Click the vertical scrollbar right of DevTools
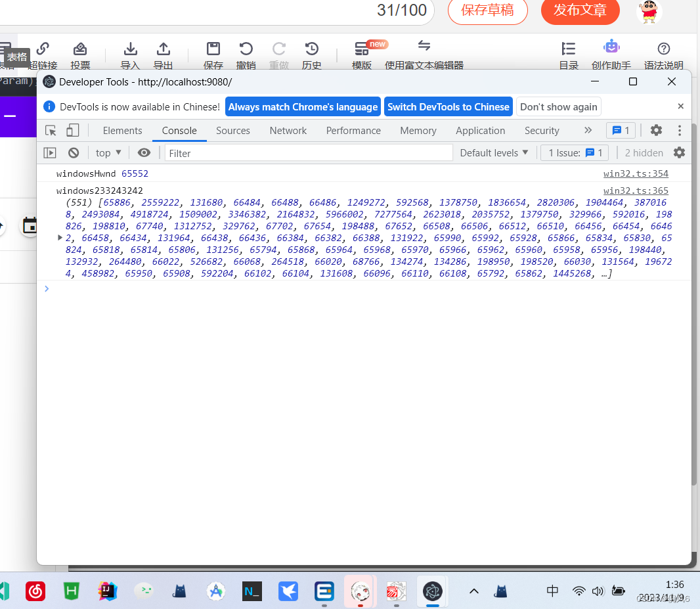 tap(693, 304)
